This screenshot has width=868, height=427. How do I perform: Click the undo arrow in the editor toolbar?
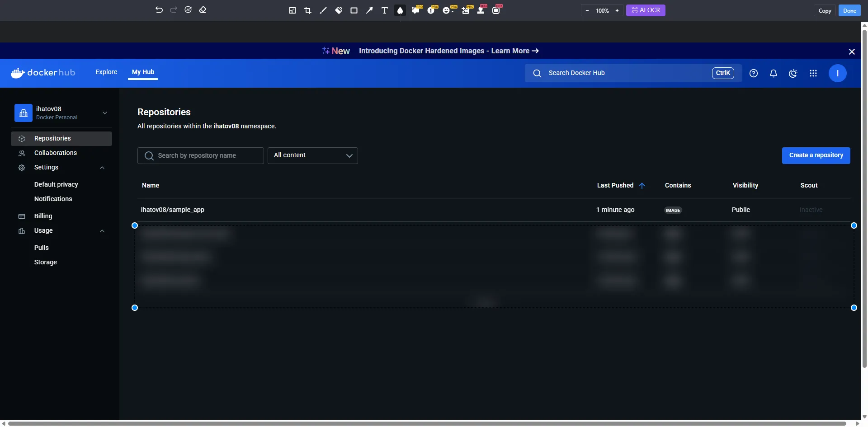(x=159, y=10)
